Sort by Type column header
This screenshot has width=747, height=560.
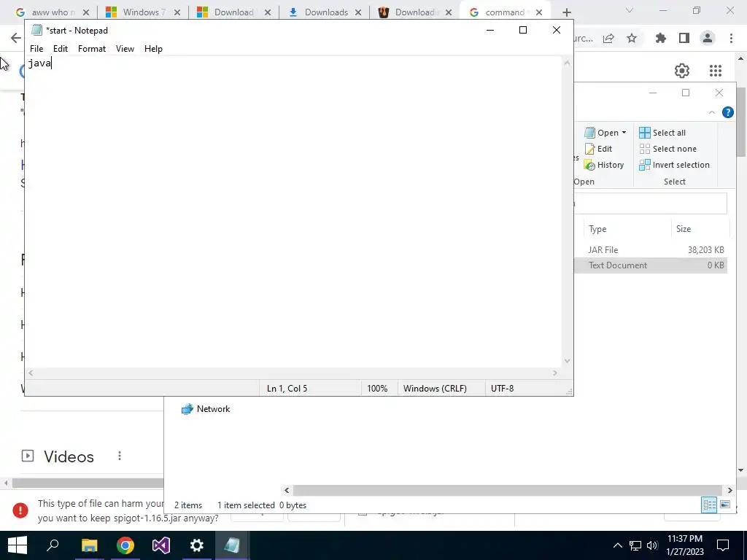point(627,229)
